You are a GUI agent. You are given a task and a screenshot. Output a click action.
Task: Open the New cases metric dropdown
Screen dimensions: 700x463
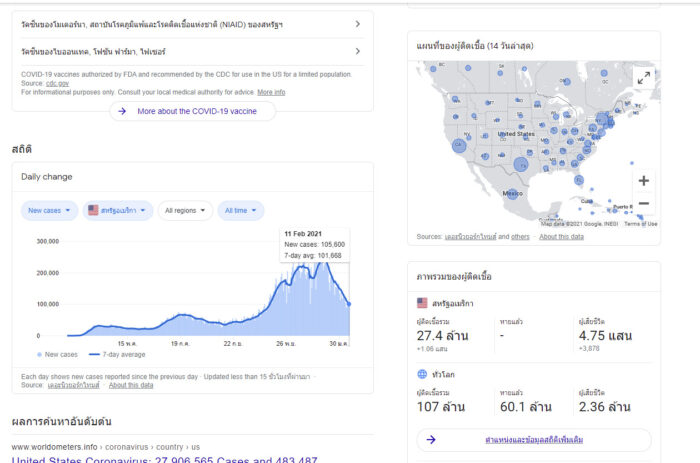49,211
